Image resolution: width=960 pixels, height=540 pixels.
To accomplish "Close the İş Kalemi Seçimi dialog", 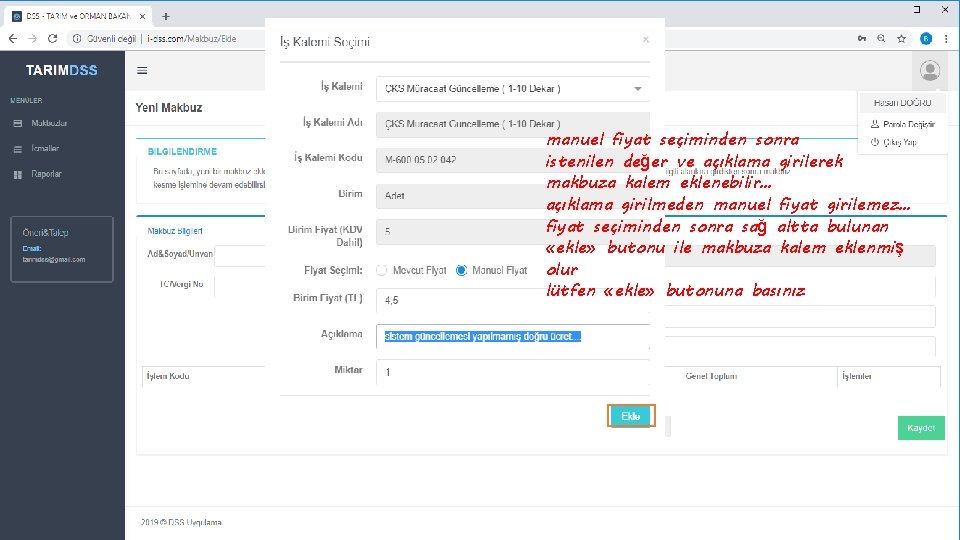I will click(645, 40).
